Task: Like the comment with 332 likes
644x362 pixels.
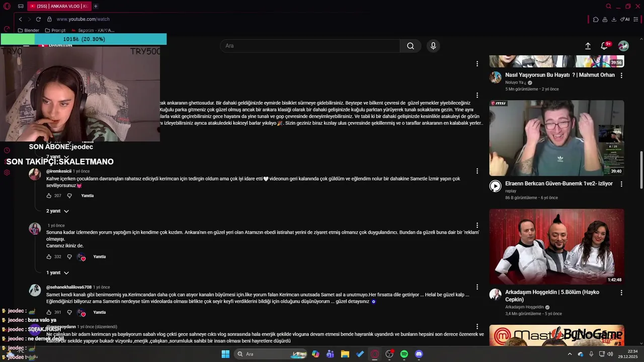Action: 49,256
